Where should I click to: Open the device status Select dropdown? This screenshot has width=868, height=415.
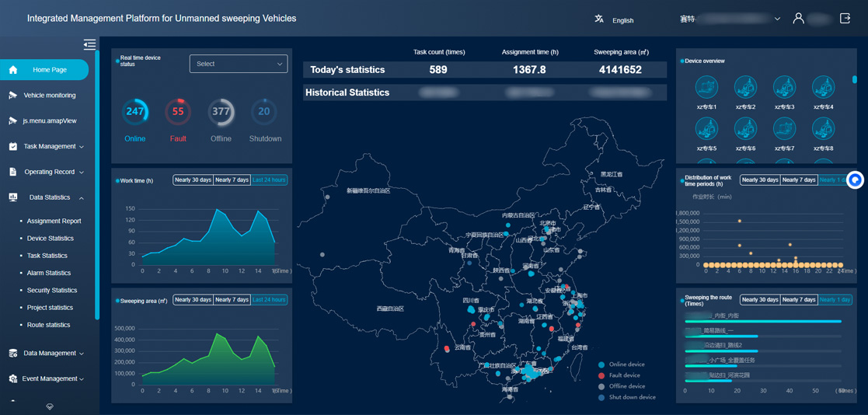(238, 64)
